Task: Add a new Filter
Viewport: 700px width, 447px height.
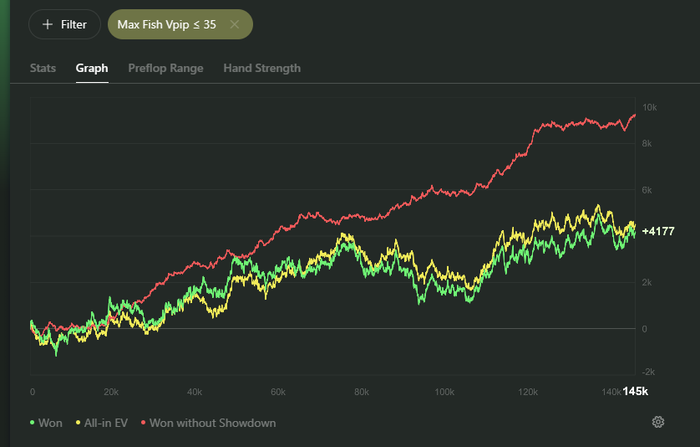Action: pyautogui.click(x=64, y=25)
